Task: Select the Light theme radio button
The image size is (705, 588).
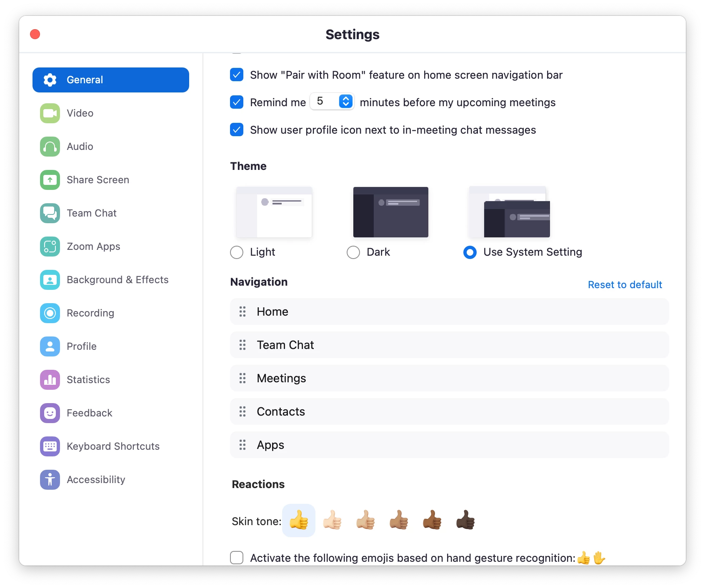Action: (237, 252)
